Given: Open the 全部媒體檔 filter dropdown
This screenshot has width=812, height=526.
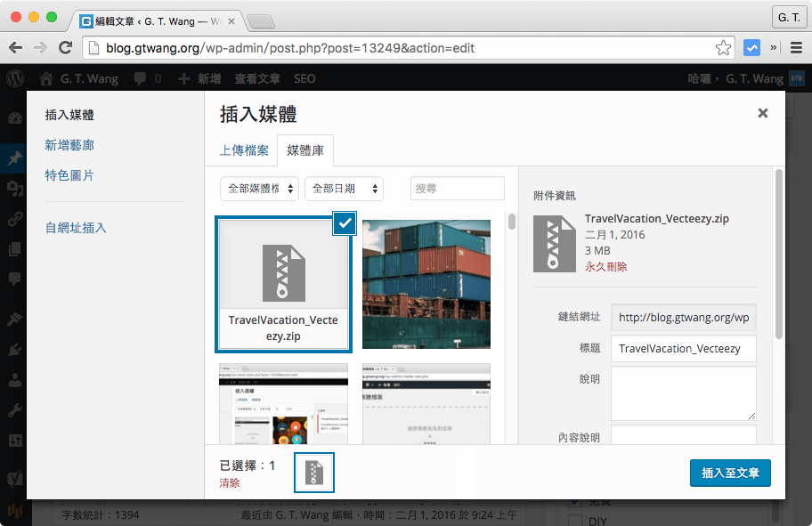Looking at the screenshot, I should [x=258, y=189].
